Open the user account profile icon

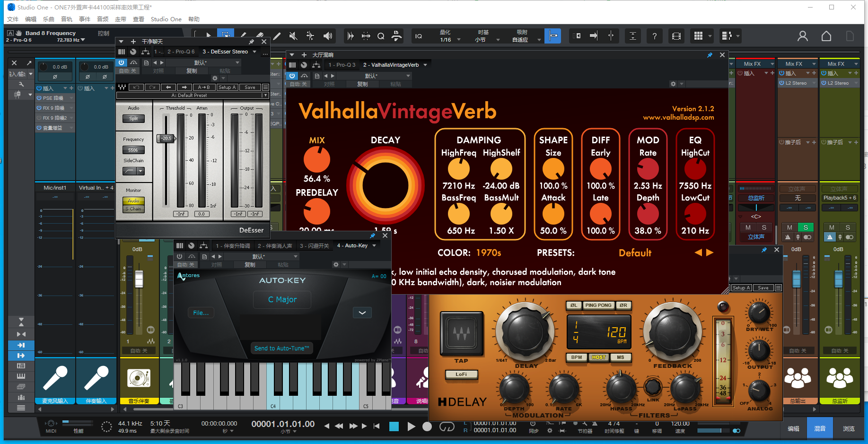pos(803,36)
